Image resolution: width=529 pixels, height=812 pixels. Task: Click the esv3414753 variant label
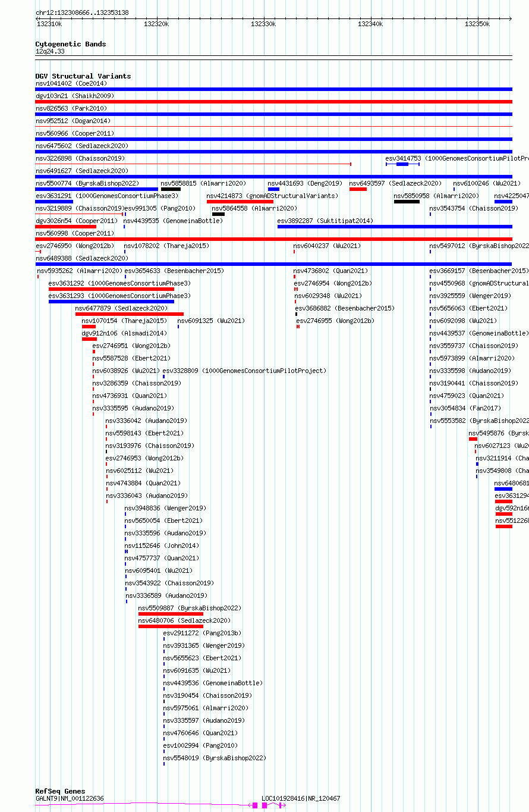[x=457, y=158]
